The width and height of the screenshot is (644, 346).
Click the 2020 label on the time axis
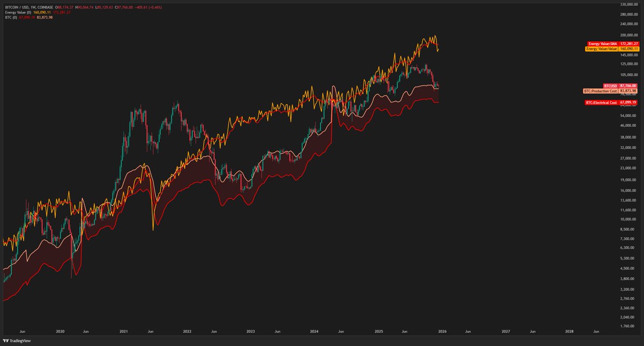click(x=60, y=332)
